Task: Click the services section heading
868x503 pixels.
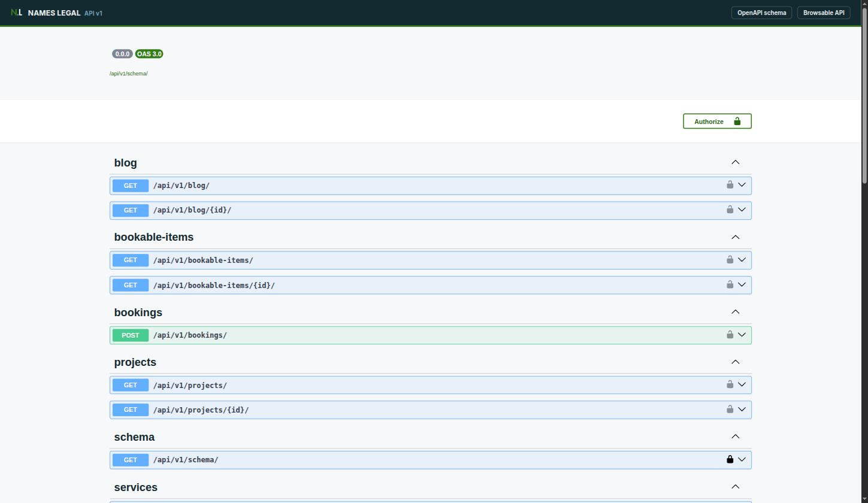Action: tap(135, 487)
